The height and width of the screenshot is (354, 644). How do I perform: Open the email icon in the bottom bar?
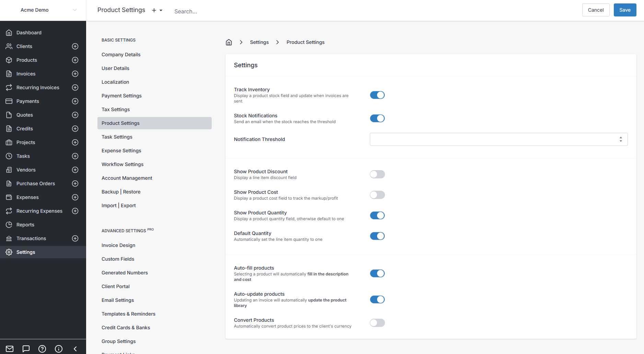[x=10, y=349]
